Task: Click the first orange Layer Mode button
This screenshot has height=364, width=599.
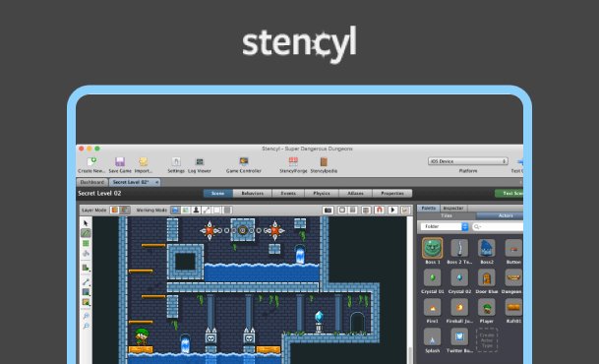Action: (x=115, y=211)
